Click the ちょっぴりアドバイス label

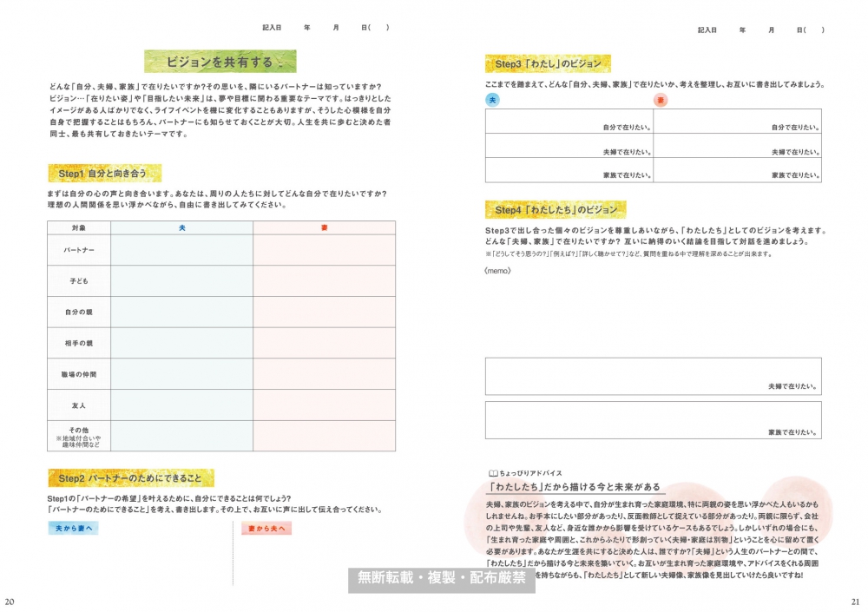tap(531, 473)
